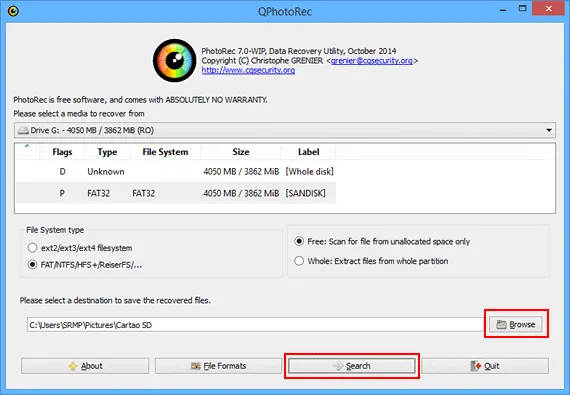Screen dimensions: 570x395
Task: Open the Drive G: media dropdown
Action: (285, 130)
